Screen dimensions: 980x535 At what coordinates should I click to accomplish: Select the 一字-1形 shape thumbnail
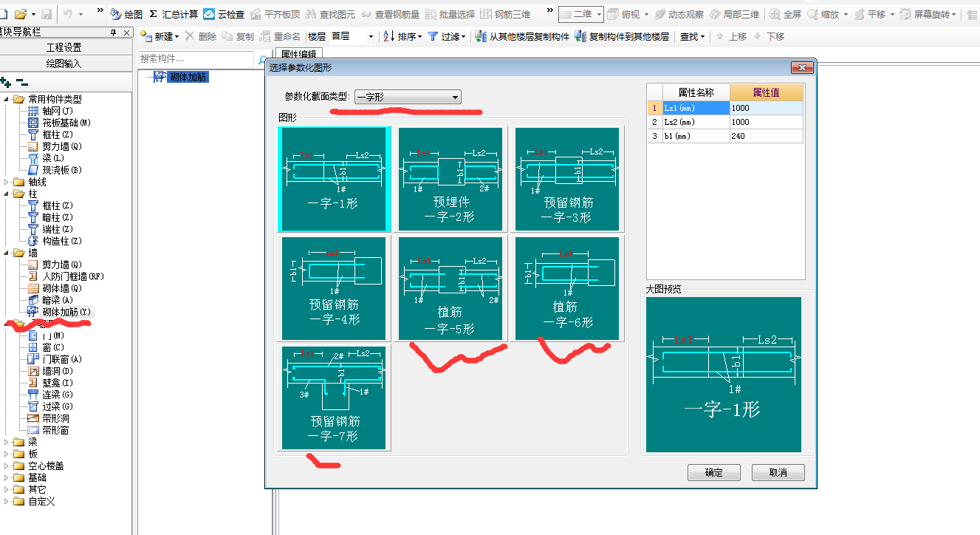(x=334, y=179)
